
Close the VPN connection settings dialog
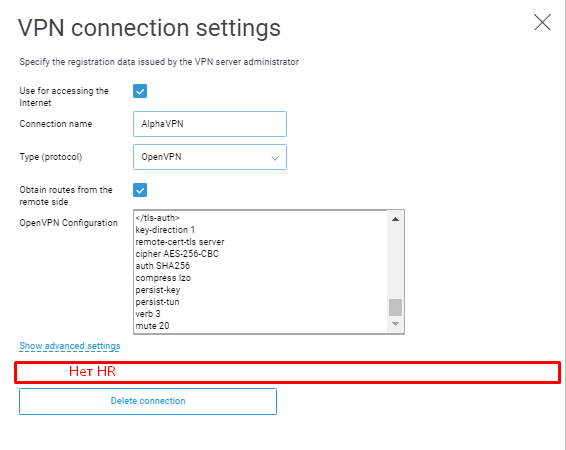tap(542, 22)
